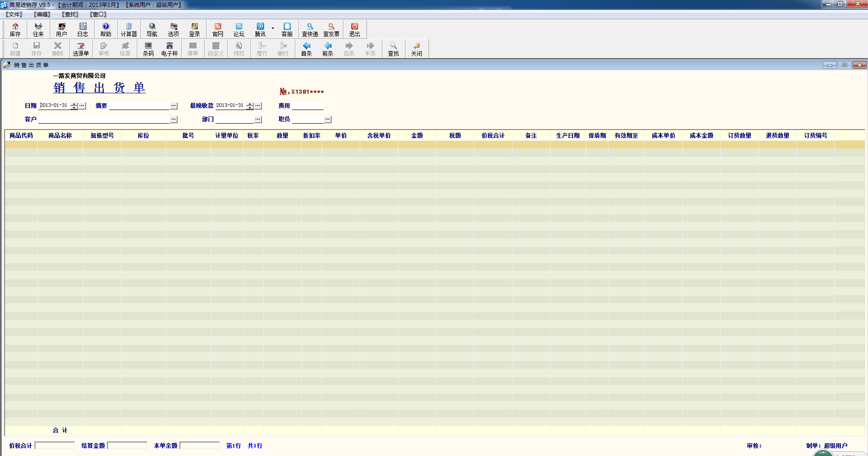Open the 客户 customer picker button
Viewport: 868px width, 456px height.
pyautogui.click(x=174, y=120)
